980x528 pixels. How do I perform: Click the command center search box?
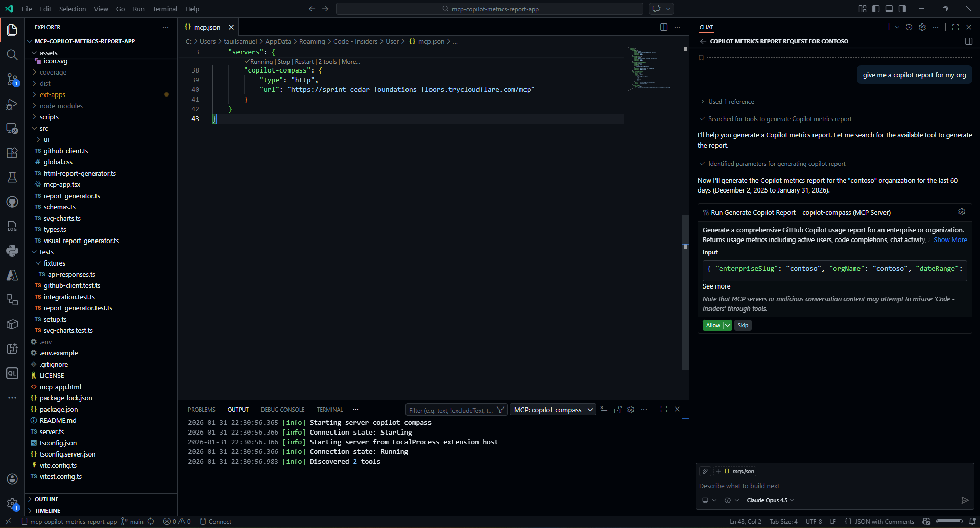click(x=490, y=9)
